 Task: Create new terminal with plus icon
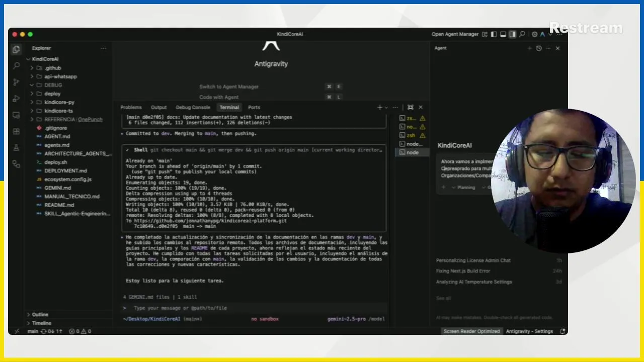pos(380,107)
